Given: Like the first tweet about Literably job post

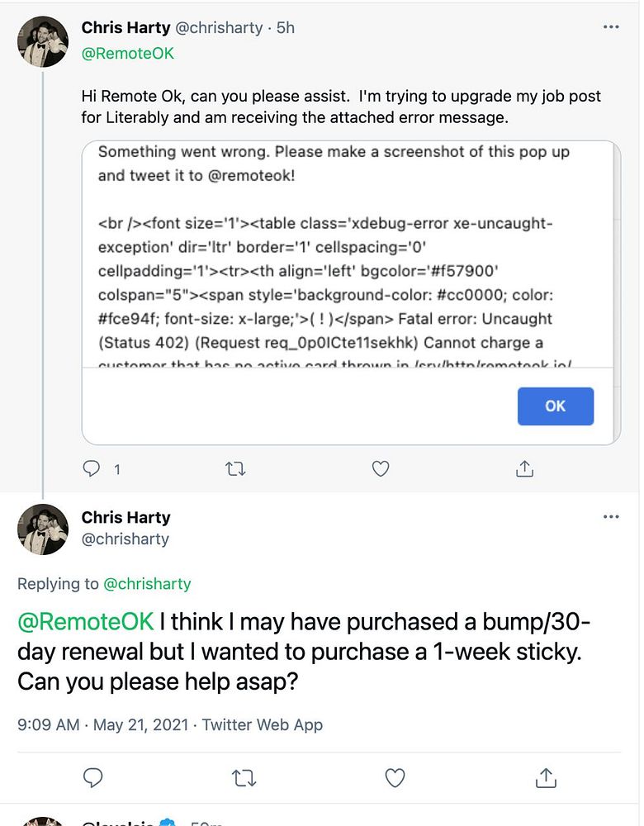Looking at the screenshot, I should tap(380, 468).
